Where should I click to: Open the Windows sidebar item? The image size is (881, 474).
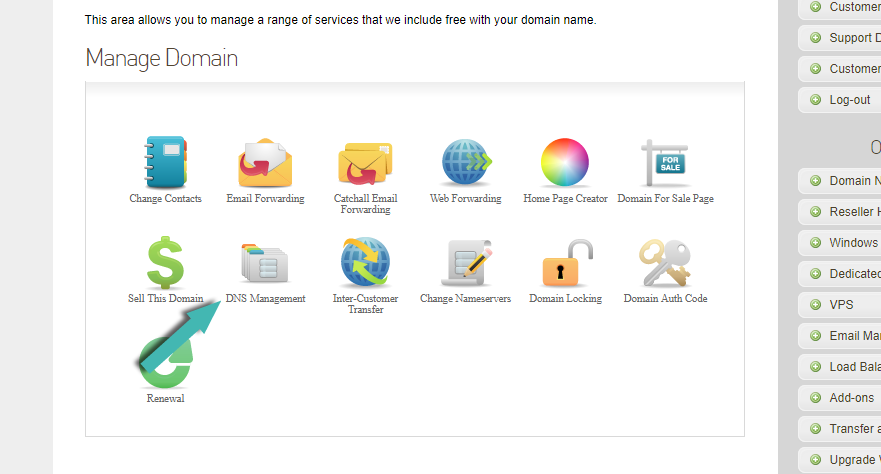[x=839, y=243]
